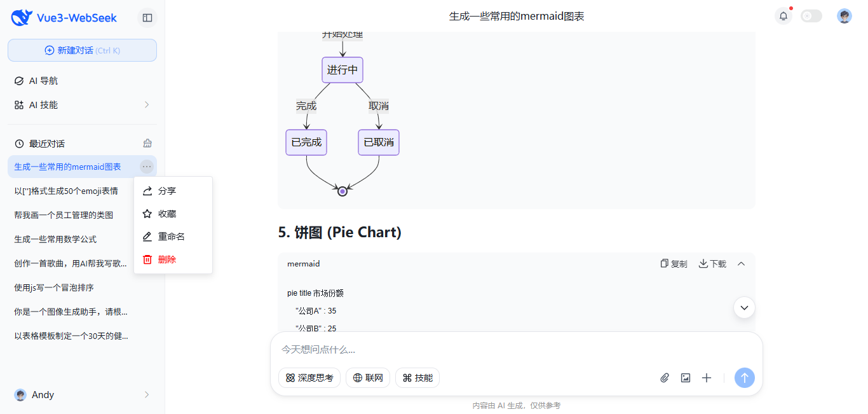This screenshot has height=414, width=868.
Task: Click the copy icon on the mermaid code block
Action: click(672, 263)
